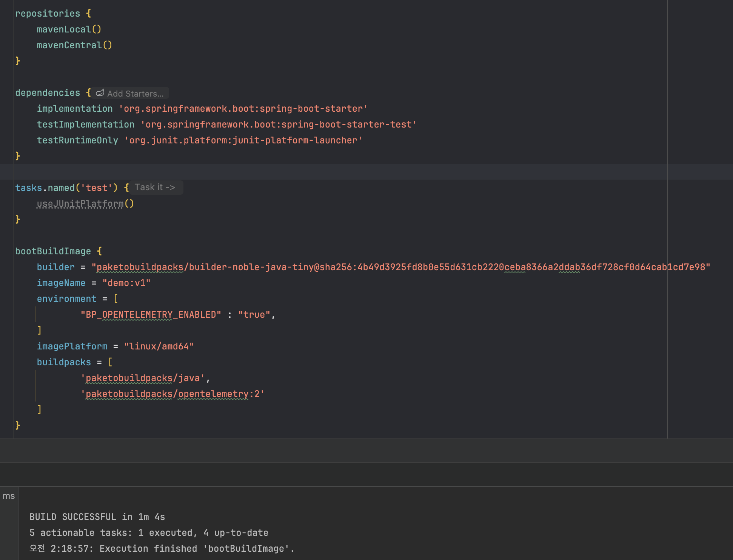
Task: Click the Spring leaf icon beside Add Starters
Action: pyautogui.click(x=100, y=93)
